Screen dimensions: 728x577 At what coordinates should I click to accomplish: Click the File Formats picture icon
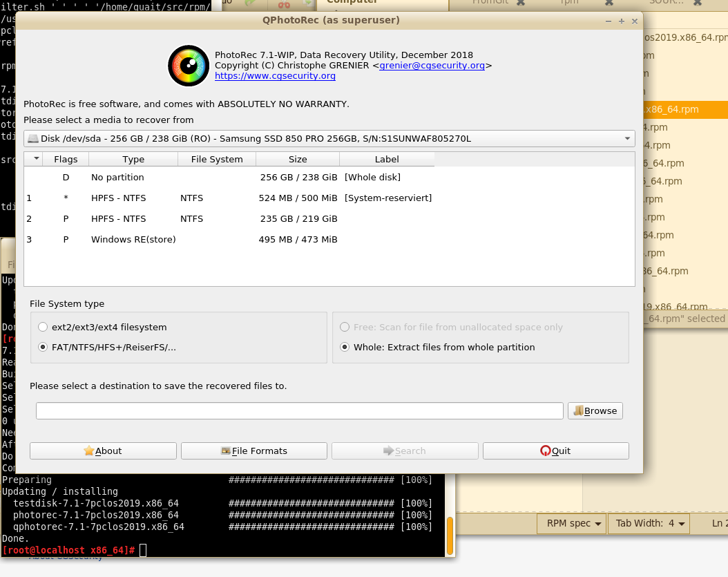tap(225, 451)
